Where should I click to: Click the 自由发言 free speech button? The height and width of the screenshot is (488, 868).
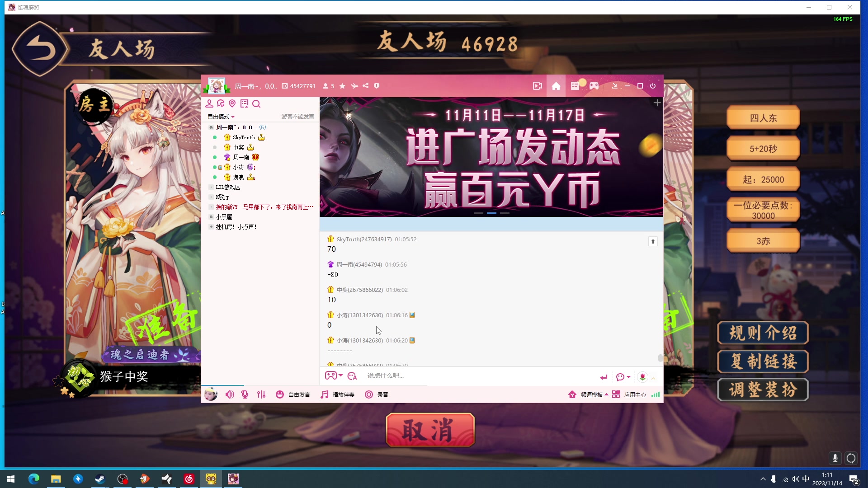click(293, 394)
